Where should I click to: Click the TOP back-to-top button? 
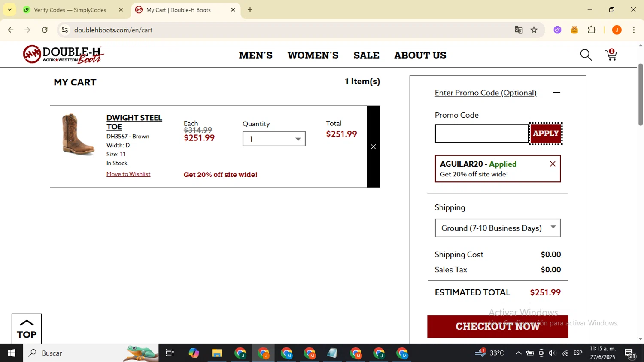pos(27,329)
